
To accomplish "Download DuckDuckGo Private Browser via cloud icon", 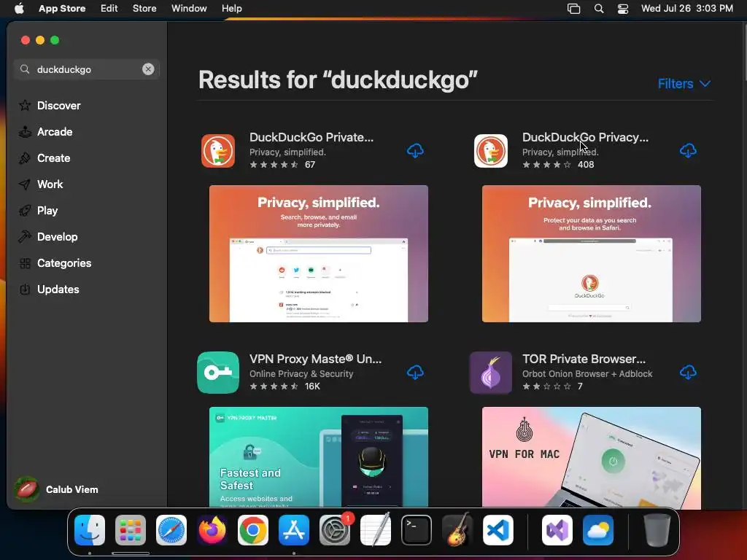I will (x=415, y=151).
